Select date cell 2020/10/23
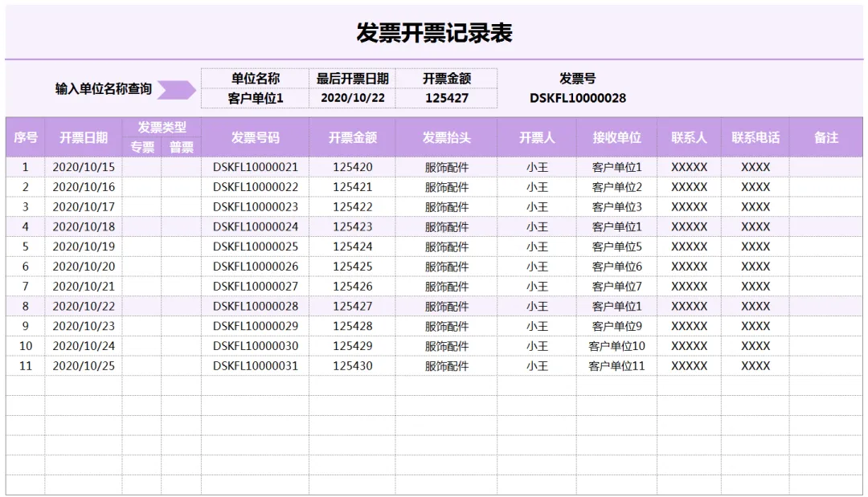 (84, 326)
